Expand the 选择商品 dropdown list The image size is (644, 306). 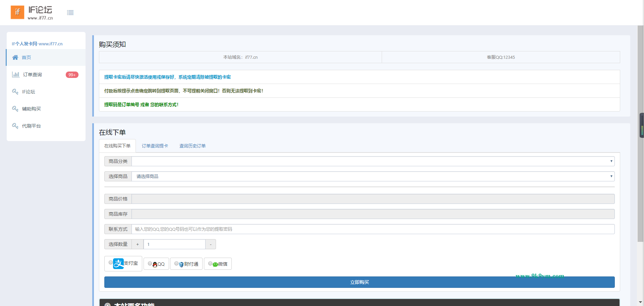tap(373, 176)
